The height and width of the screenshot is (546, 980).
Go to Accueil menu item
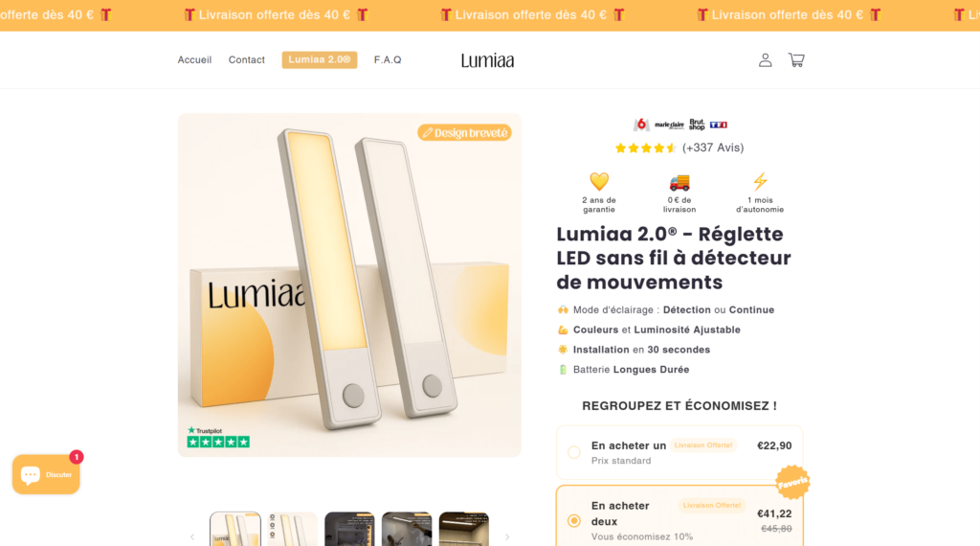coord(194,60)
